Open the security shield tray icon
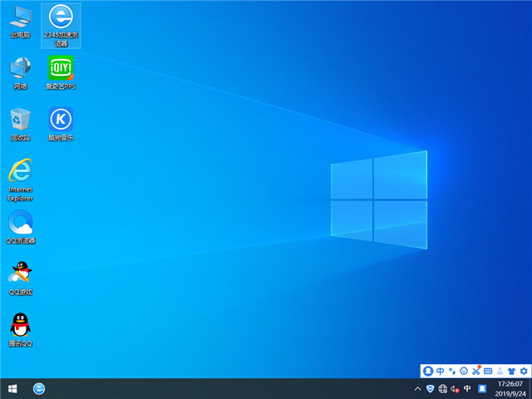The height and width of the screenshot is (399, 532). (430, 389)
